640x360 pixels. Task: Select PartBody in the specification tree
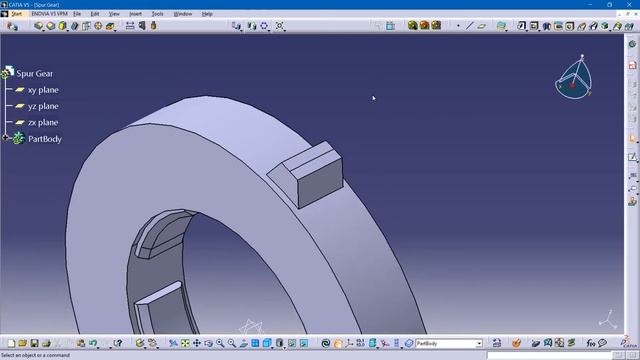point(45,139)
